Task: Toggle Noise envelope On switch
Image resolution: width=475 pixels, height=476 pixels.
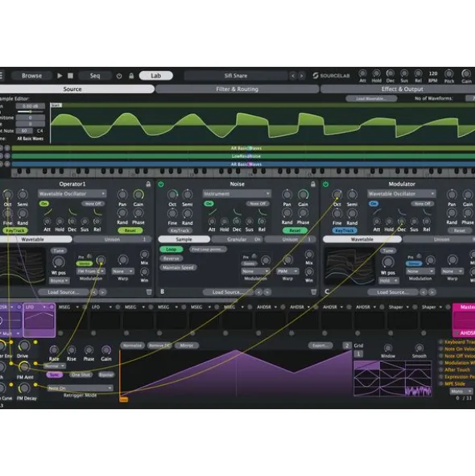Action: 209,204
